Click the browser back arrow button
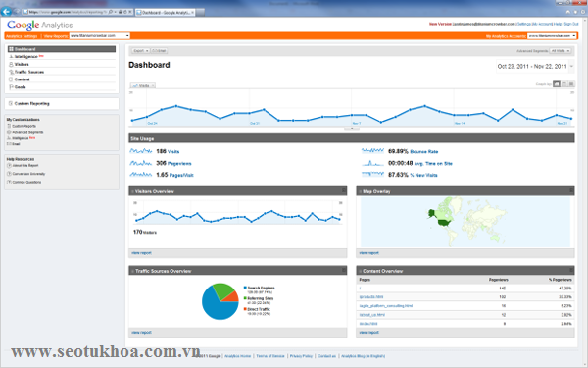This screenshot has width=588, height=368. tap(6, 12)
